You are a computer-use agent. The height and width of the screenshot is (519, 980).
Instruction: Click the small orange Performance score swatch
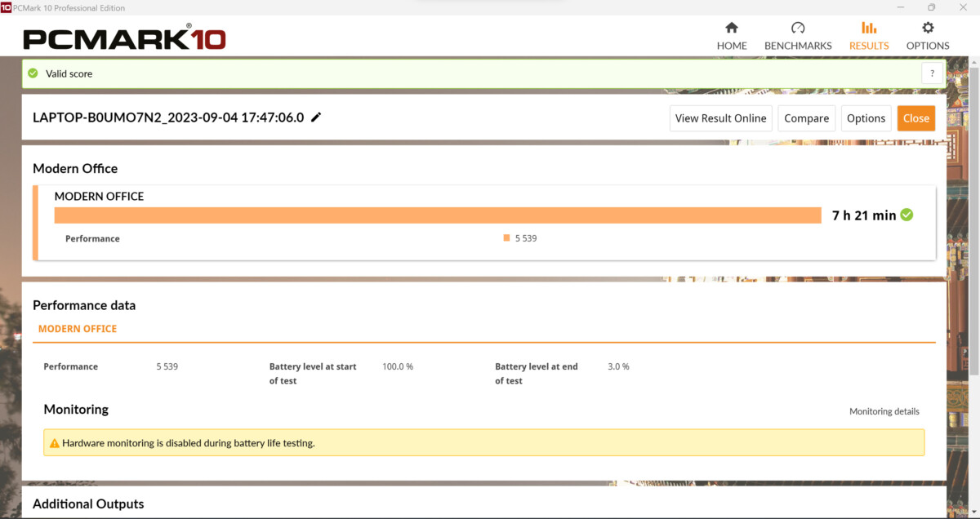pyautogui.click(x=506, y=238)
